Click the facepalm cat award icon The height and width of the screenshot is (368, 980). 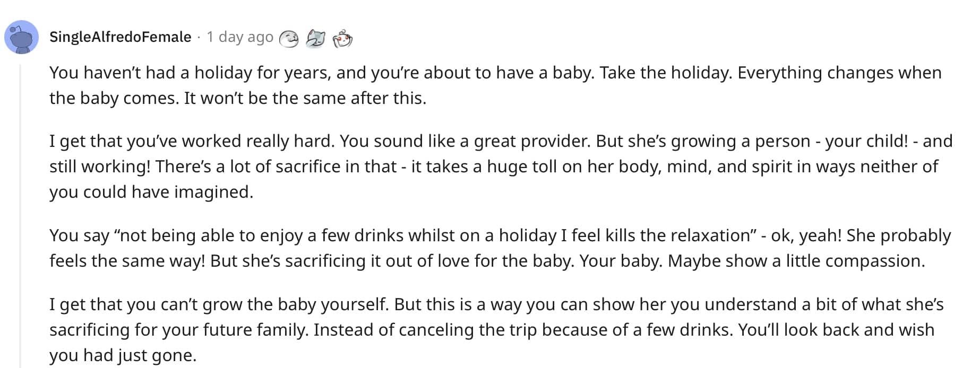point(315,38)
